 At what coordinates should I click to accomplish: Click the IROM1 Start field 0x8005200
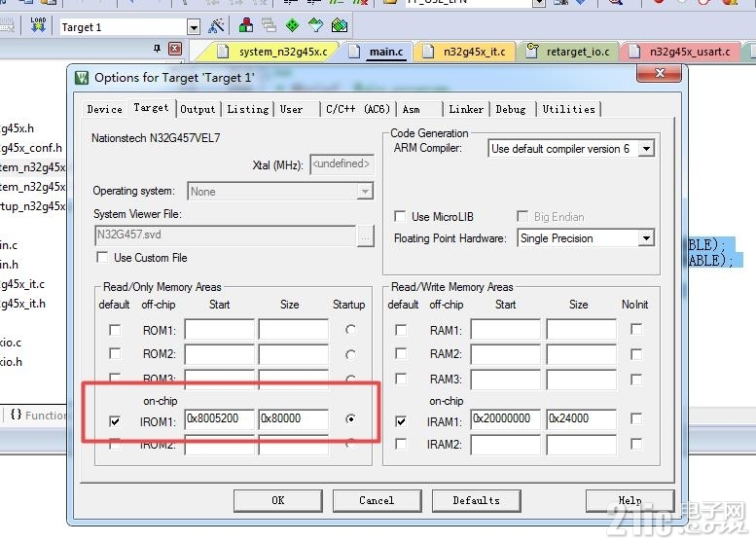click(219, 418)
